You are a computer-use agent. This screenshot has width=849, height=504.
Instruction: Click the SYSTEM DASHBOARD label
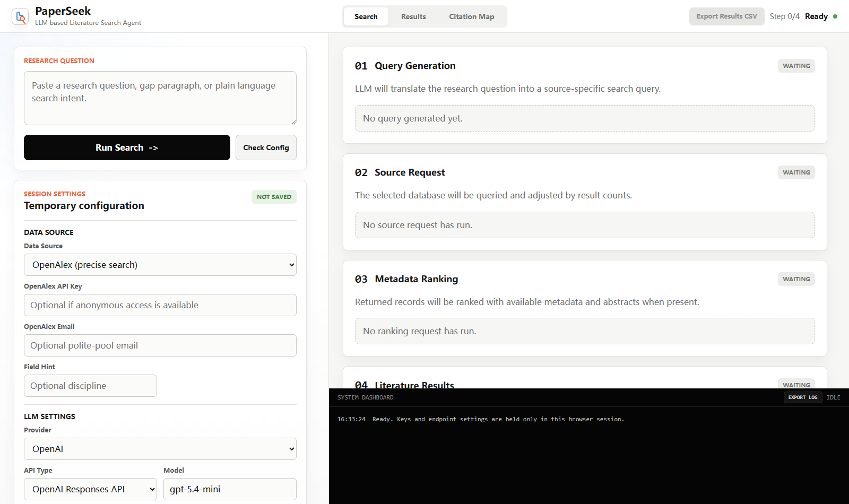point(366,397)
